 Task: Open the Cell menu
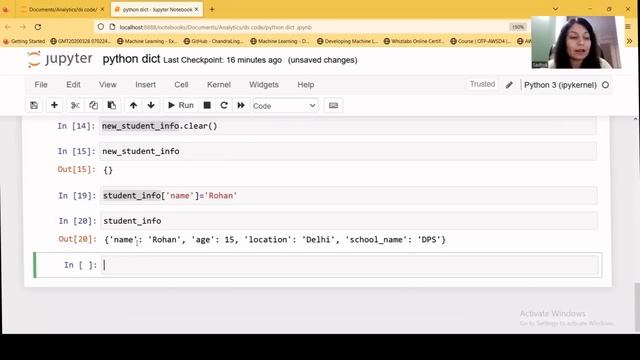[x=181, y=84]
